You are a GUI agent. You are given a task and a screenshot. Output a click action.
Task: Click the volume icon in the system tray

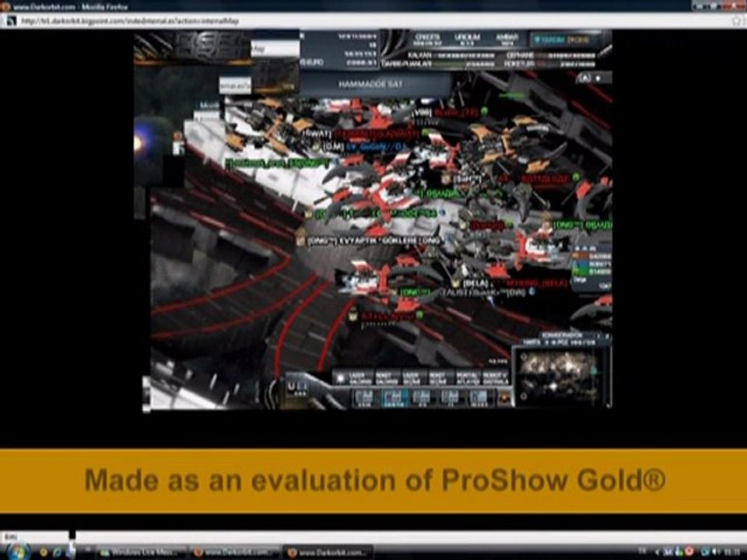point(714,552)
